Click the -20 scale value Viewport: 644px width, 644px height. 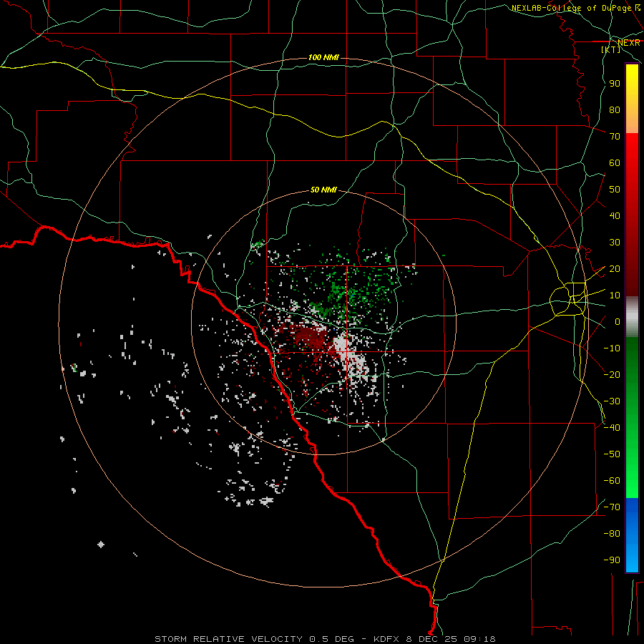point(612,375)
